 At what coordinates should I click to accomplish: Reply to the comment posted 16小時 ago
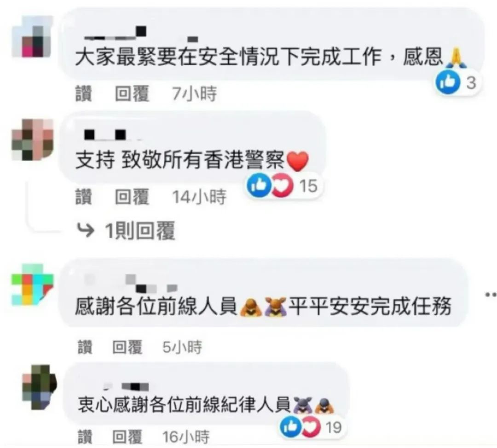click(x=127, y=436)
